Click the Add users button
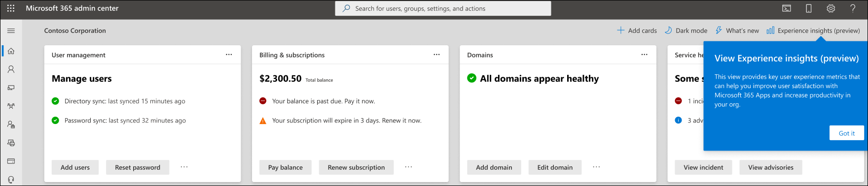This screenshot has height=186, width=868. [x=75, y=167]
